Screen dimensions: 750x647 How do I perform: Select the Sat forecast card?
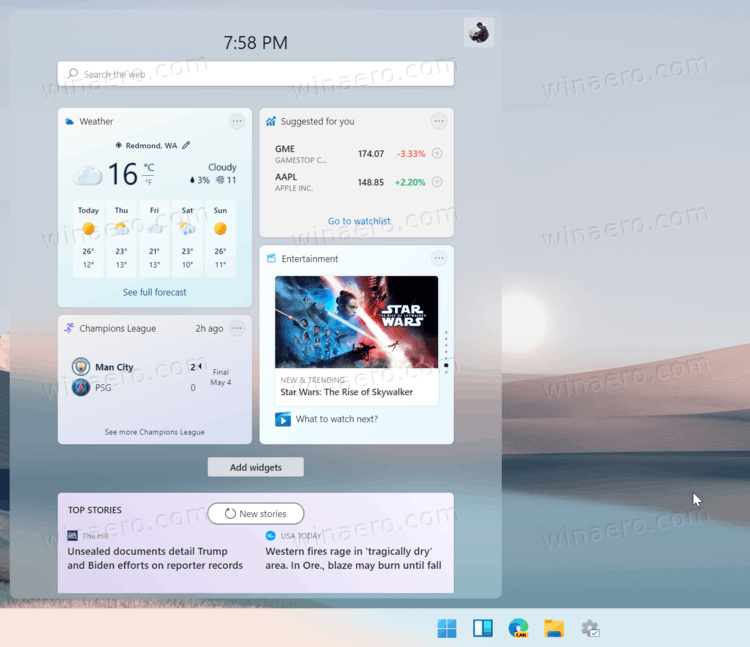[x=187, y=238]
